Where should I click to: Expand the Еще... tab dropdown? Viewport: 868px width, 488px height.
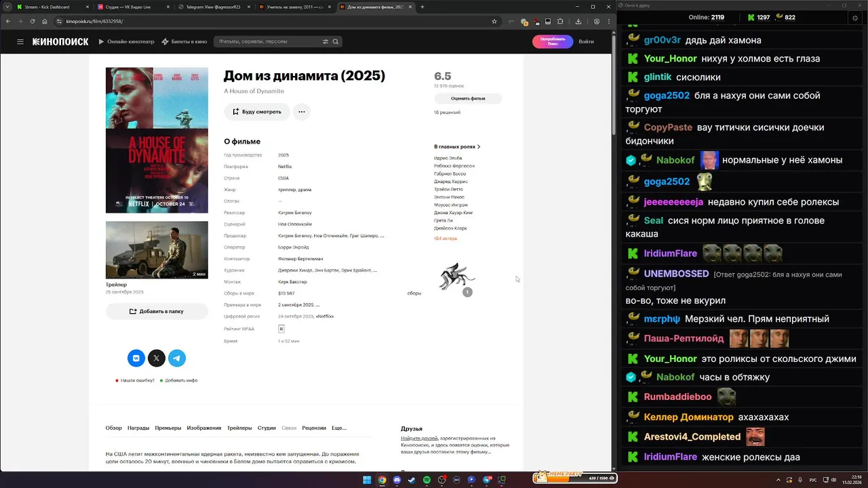339,428
